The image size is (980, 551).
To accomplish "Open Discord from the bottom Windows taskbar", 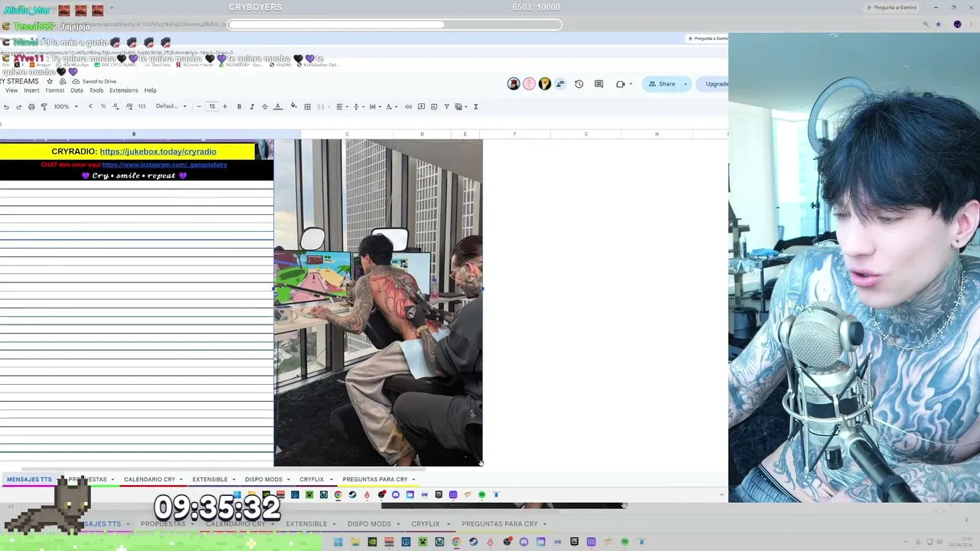I will pos(524,543).
